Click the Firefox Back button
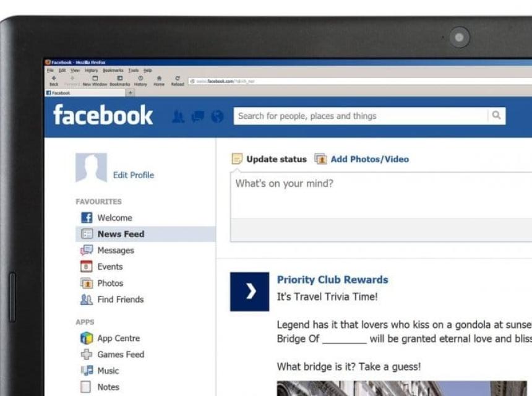532x396 pixels. click(x=54, y=80)
